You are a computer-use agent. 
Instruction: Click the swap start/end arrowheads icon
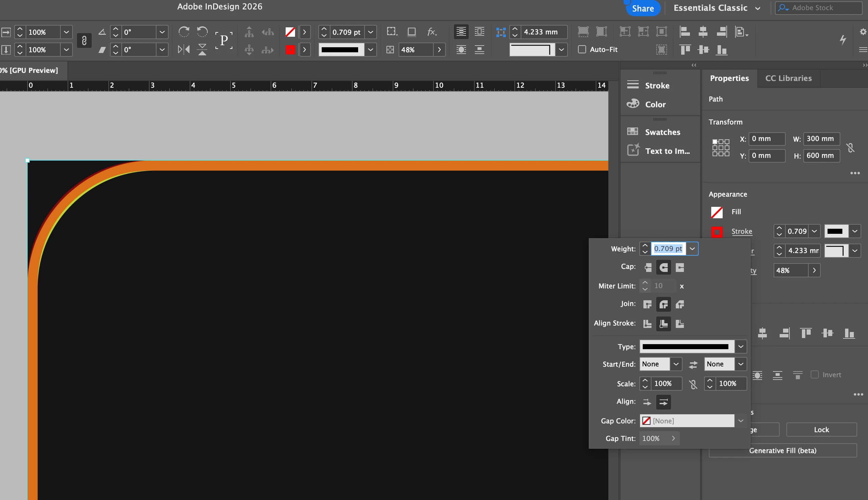(x=693, y=364)
